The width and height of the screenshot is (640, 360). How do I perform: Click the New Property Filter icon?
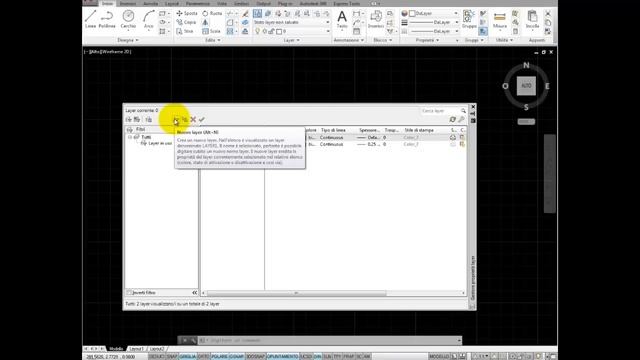129,120
